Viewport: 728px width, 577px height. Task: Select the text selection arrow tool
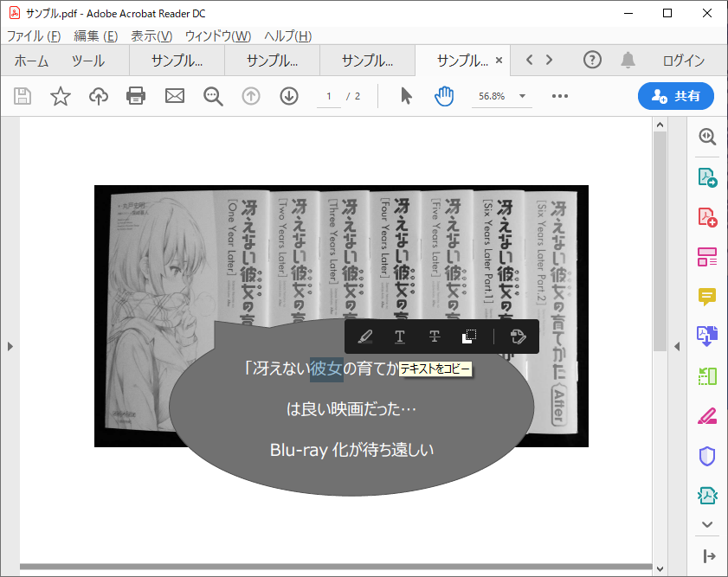(x=405, y=96)
